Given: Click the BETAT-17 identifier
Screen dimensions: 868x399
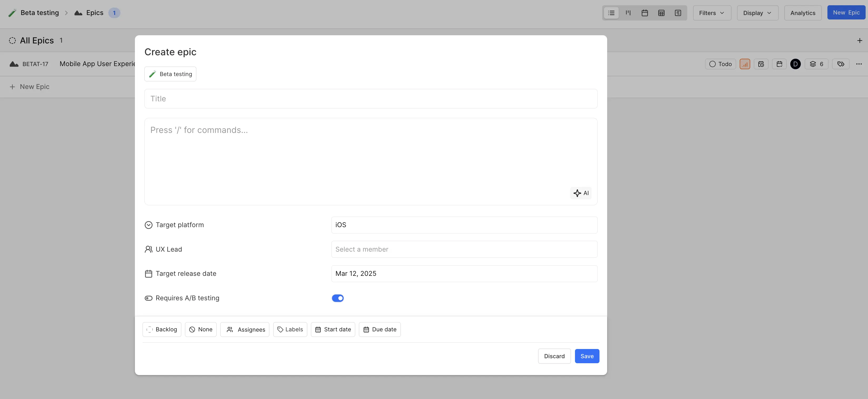Looking at the screenshot, I should click(x=35, y=64).
